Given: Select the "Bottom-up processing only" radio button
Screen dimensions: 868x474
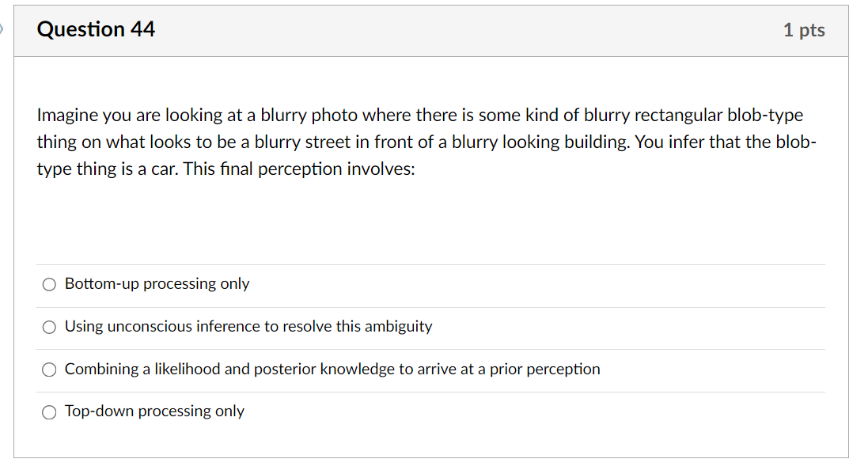Looking at the screenshot, I should click(50, 284).
